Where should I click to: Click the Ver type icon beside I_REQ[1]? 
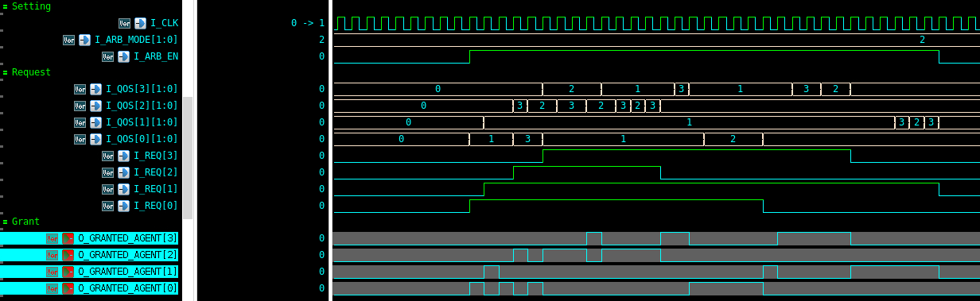(x=108, y=189)
